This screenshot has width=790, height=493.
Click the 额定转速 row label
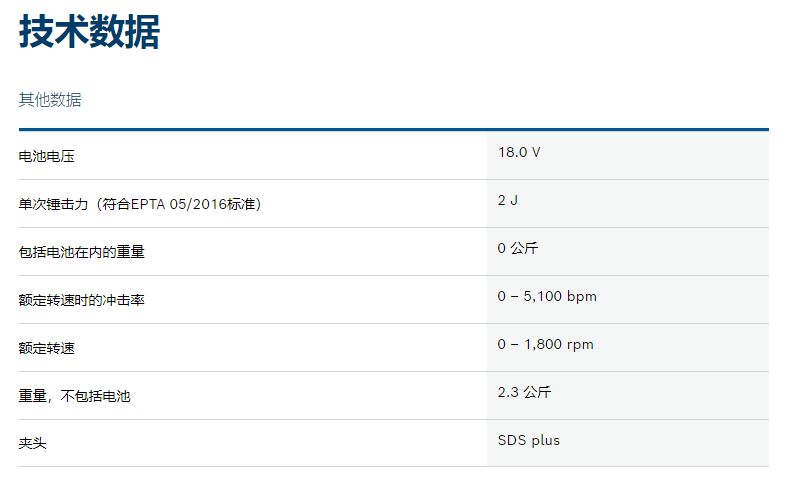47,349
